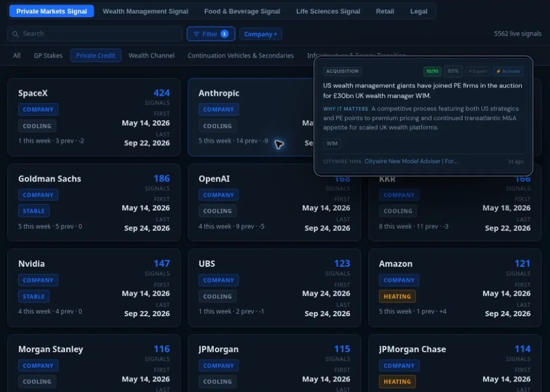Click Goldman Sachs' 186 signals count
This screenshot has height=392, width=550.
tap(161, 178)
